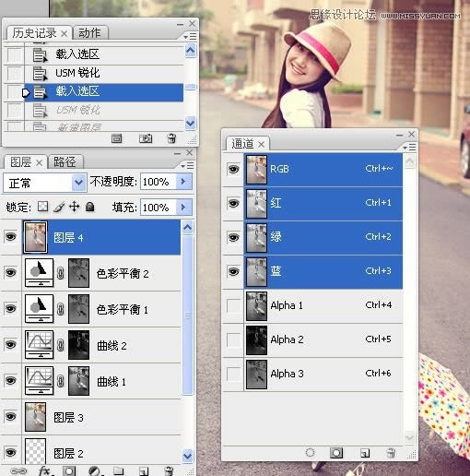Toggle visibility of 曲线 1 layer
Screen dimensions: 470x476
click(11, 381)
